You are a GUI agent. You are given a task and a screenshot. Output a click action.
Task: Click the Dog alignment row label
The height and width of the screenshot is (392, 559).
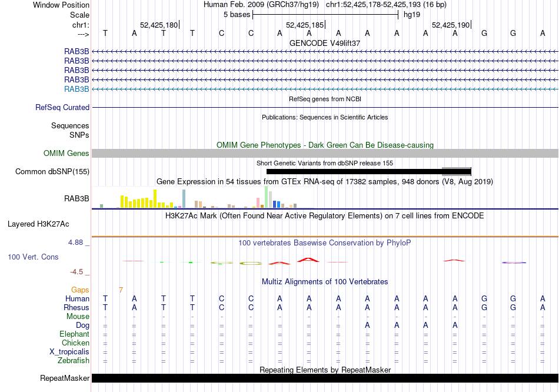83,325
